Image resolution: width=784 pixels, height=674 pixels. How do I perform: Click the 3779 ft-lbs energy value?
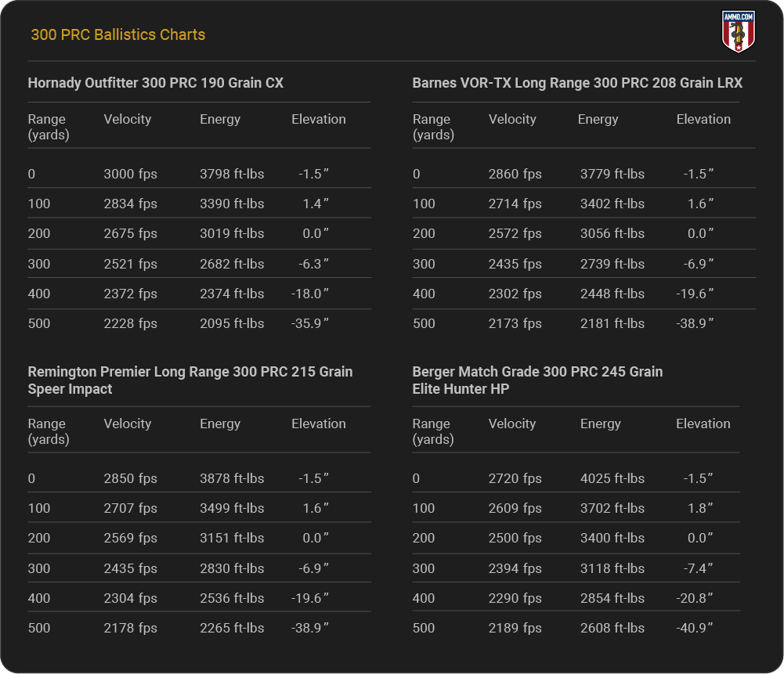coord(612,174)
